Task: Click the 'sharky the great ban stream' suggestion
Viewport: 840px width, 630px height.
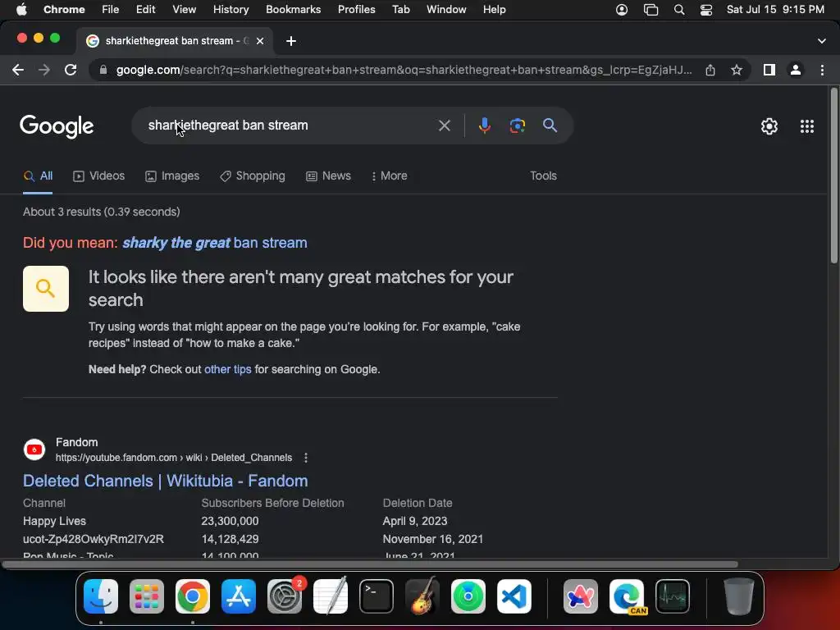Action: point(215,243)
